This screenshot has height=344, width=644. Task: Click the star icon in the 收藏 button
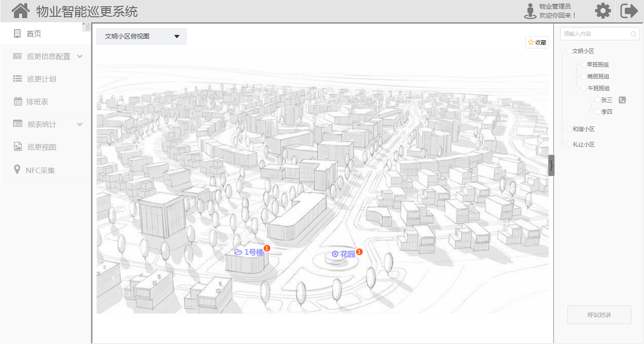pos(531,42)
